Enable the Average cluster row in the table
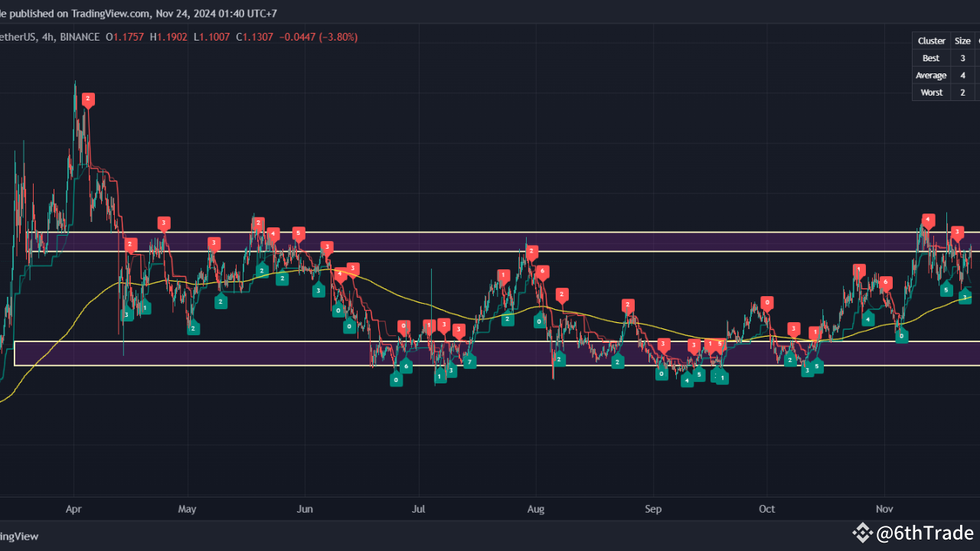 [x=931, y=75]
